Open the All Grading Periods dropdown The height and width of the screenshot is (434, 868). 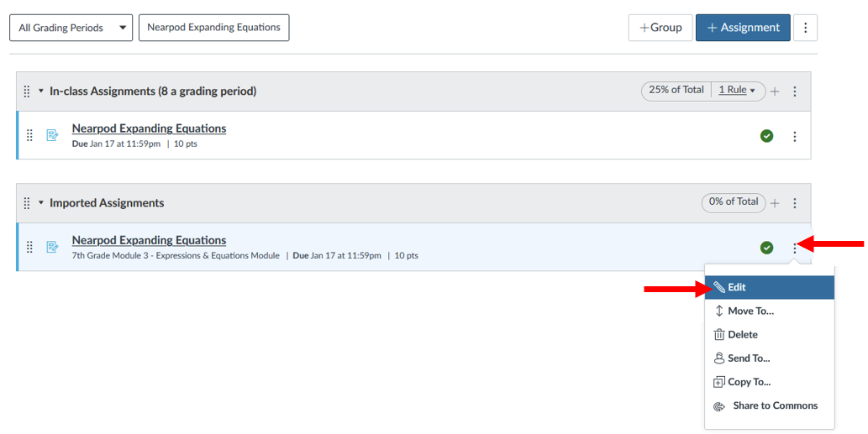[x=71, y=28]
